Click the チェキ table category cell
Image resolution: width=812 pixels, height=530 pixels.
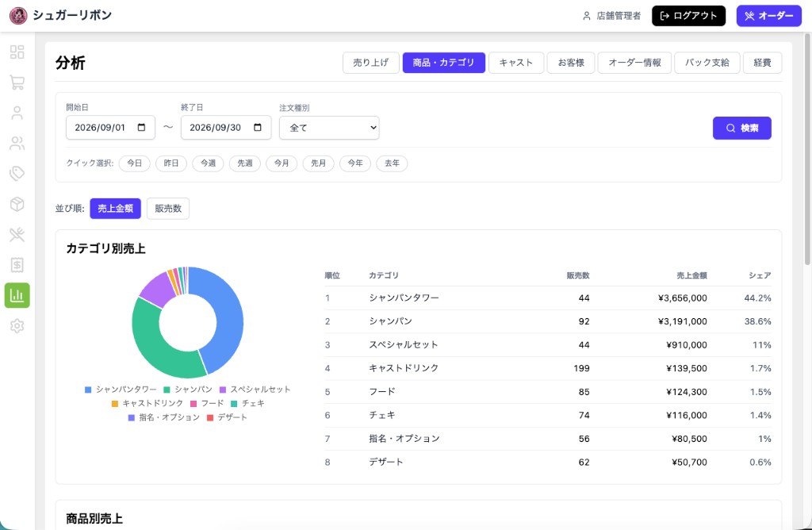(x=382, y=415)
